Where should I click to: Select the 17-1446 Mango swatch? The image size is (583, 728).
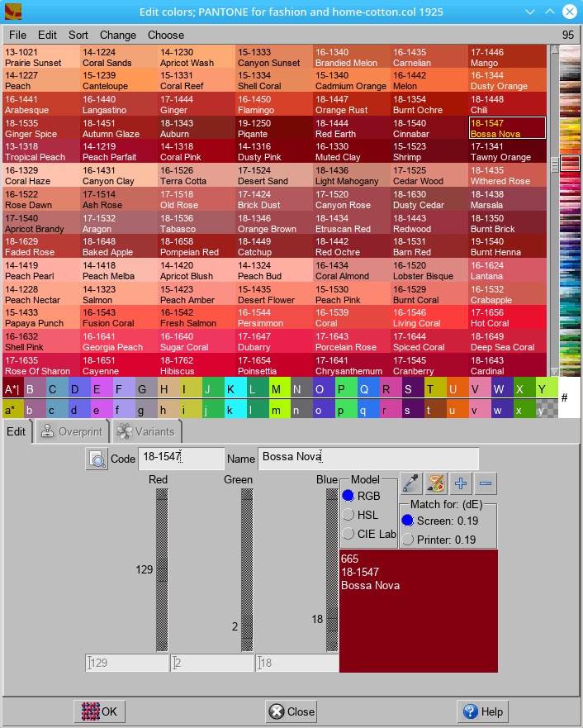point(507,57)
